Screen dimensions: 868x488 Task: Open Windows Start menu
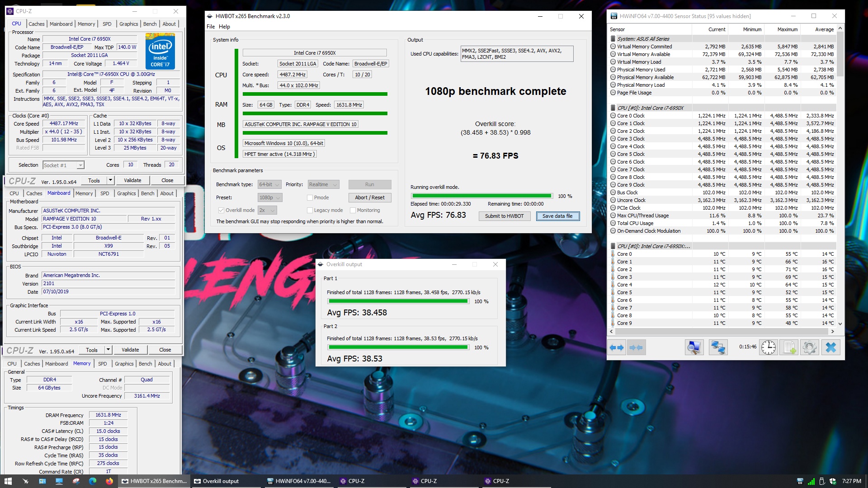(8, 481)
